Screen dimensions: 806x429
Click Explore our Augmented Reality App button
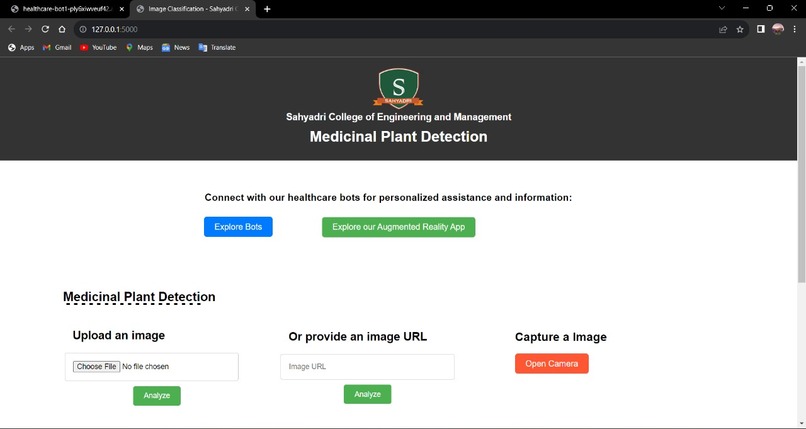[x=398, y=227]
